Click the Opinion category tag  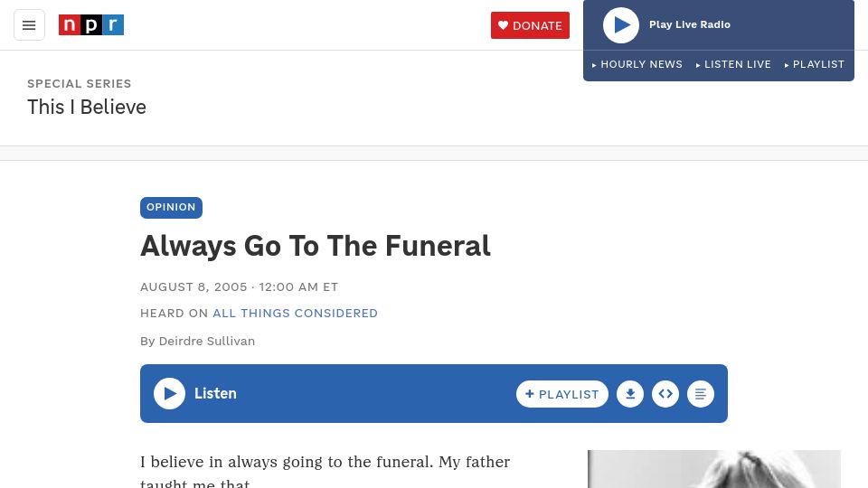[x=171, y=208]
